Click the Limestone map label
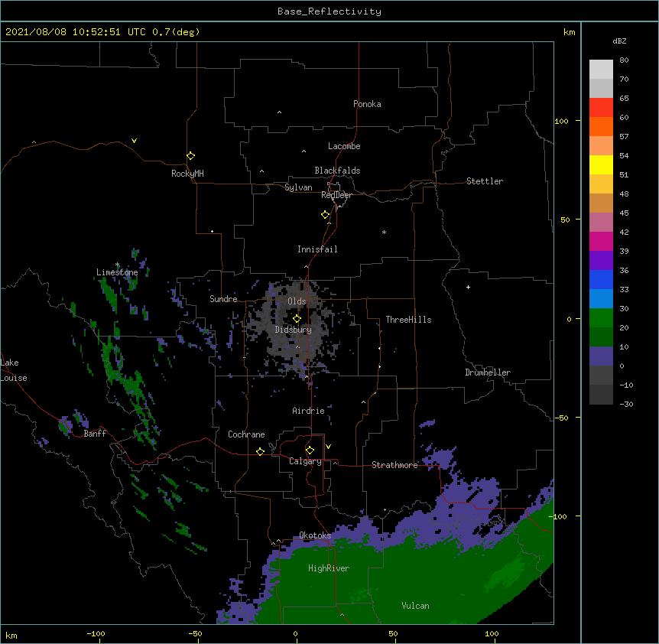This screenshot has width=659, height=644. tap(117, 272)
